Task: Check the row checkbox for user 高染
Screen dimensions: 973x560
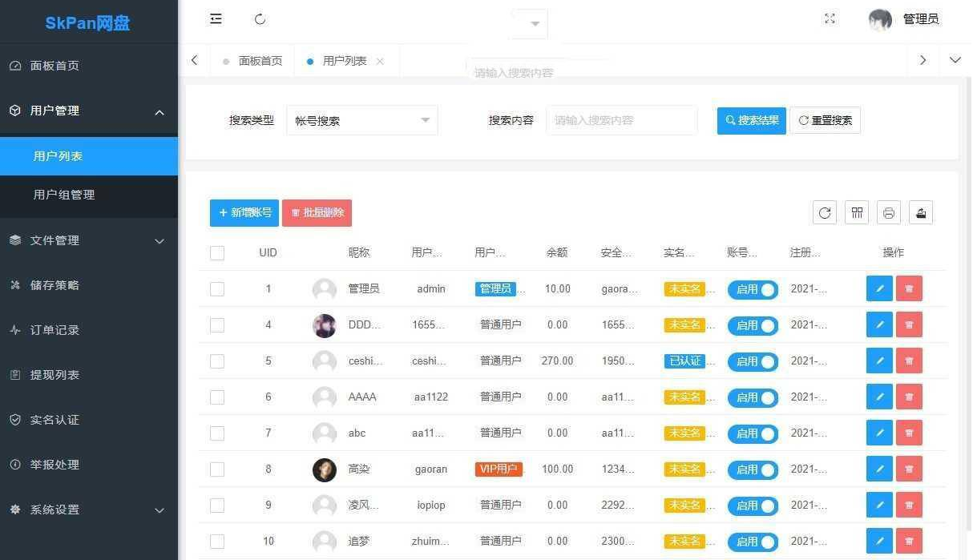Action: coord(217,469)
